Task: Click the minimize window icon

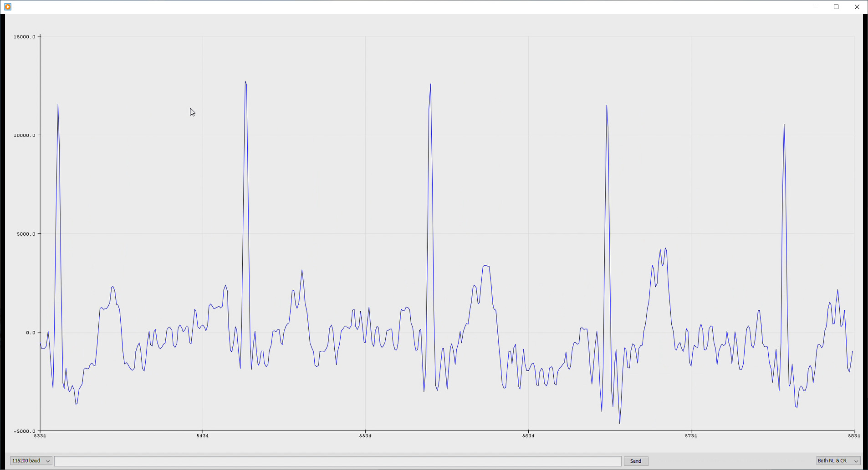Action: point(815,7)
